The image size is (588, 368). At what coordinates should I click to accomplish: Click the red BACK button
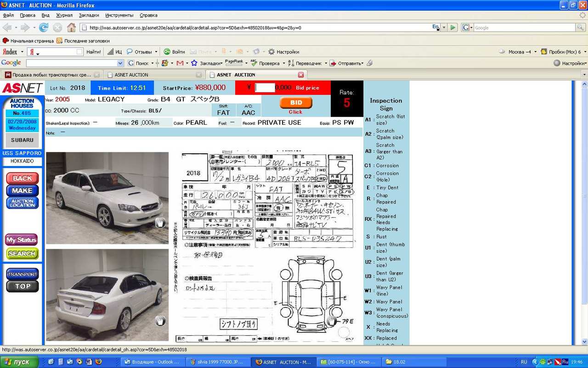(x=22, y=178)
